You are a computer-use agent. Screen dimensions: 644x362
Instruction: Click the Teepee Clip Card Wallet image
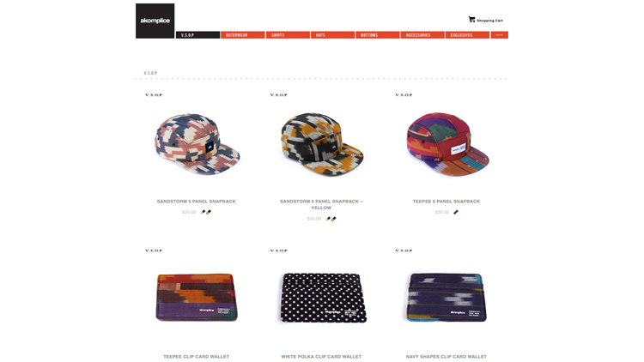click(197, 297)
